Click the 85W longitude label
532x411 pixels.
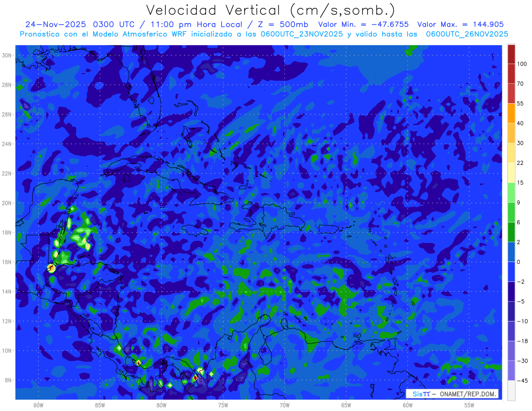pos(100,405)
